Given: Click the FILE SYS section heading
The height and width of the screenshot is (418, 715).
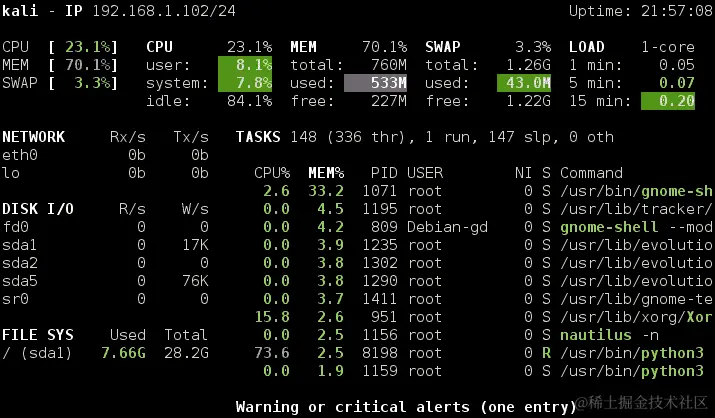Looking at the screenshot, I should point(38,335).
